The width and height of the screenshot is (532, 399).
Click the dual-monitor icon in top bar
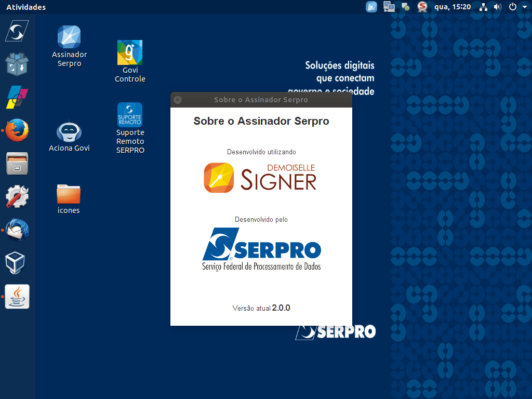389,7
